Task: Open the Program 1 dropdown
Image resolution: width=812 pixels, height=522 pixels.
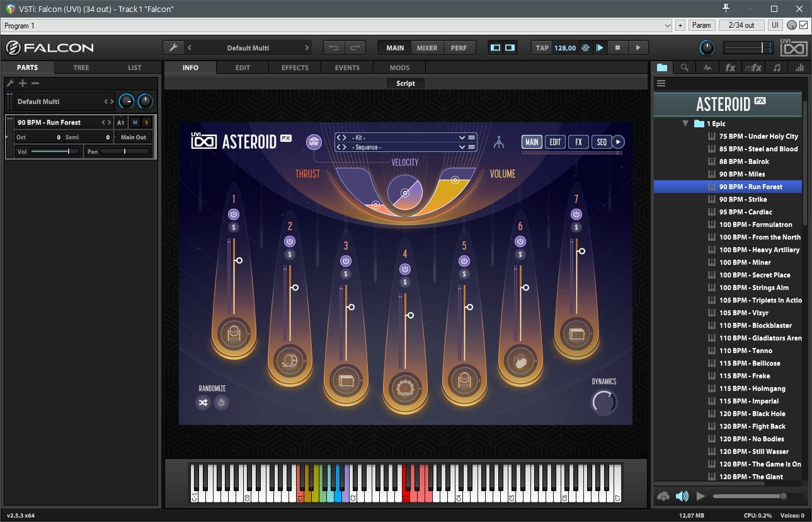Action: click(337, 25)
